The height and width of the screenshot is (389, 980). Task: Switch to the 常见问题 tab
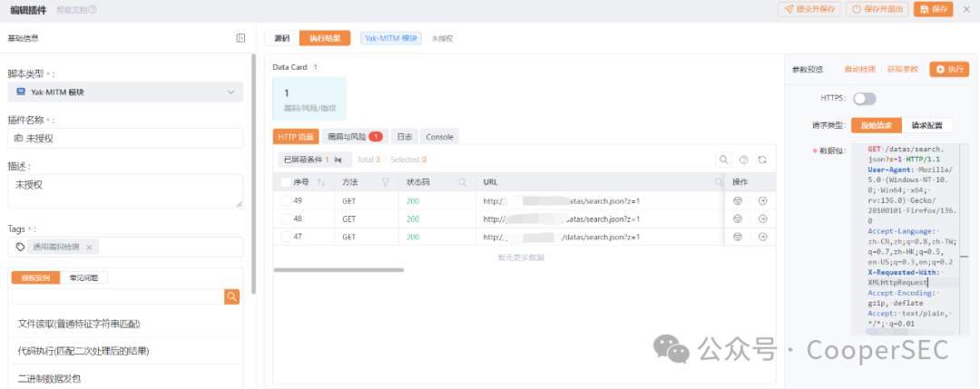click(x=83, y=277)
